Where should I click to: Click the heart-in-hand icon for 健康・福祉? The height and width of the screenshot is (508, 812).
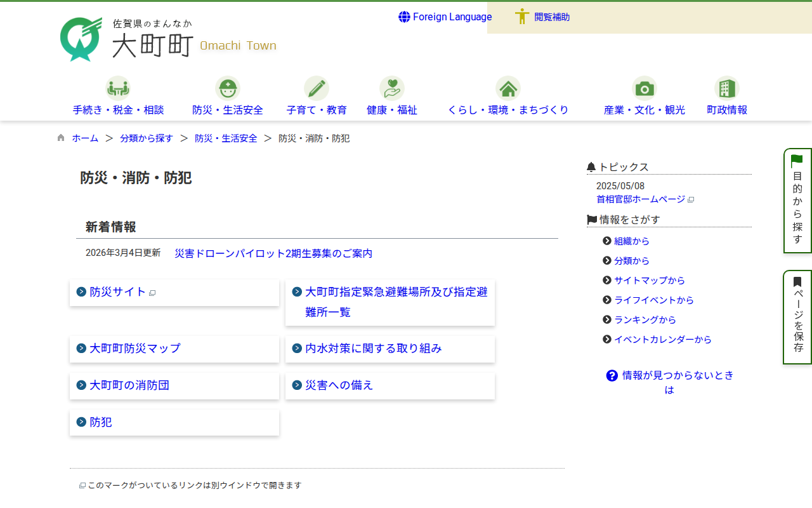[391, 88]
